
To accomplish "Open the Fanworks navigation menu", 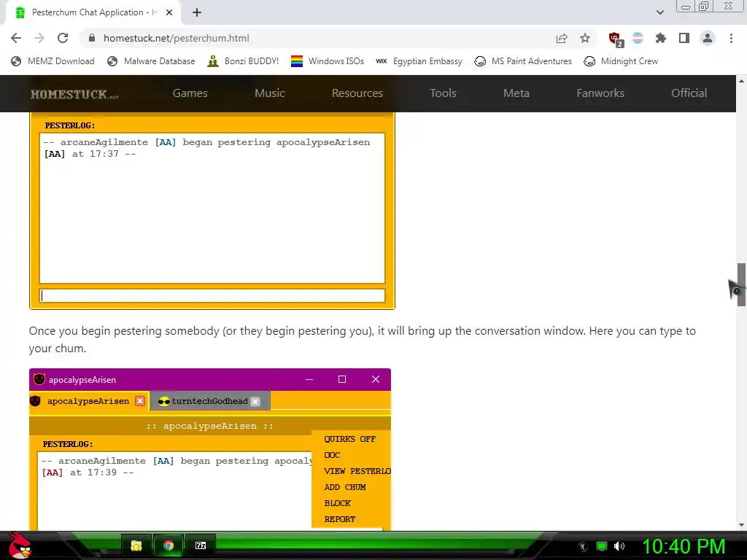I will [600, 93].
